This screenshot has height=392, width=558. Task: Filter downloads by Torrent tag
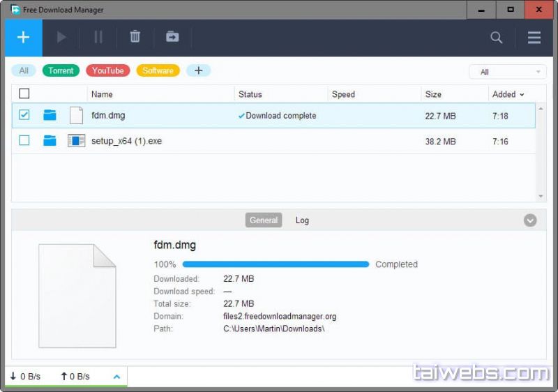61,70
